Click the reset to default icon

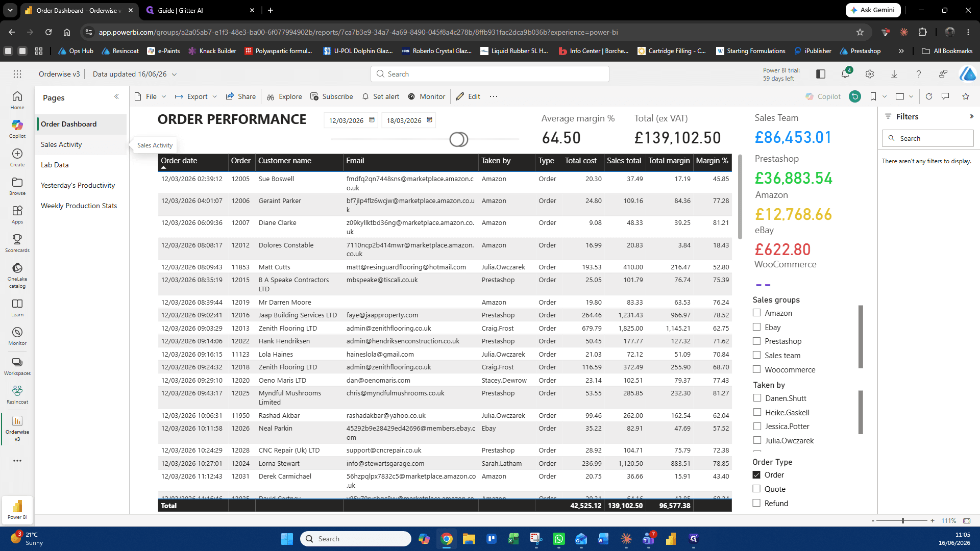point(855,96)
